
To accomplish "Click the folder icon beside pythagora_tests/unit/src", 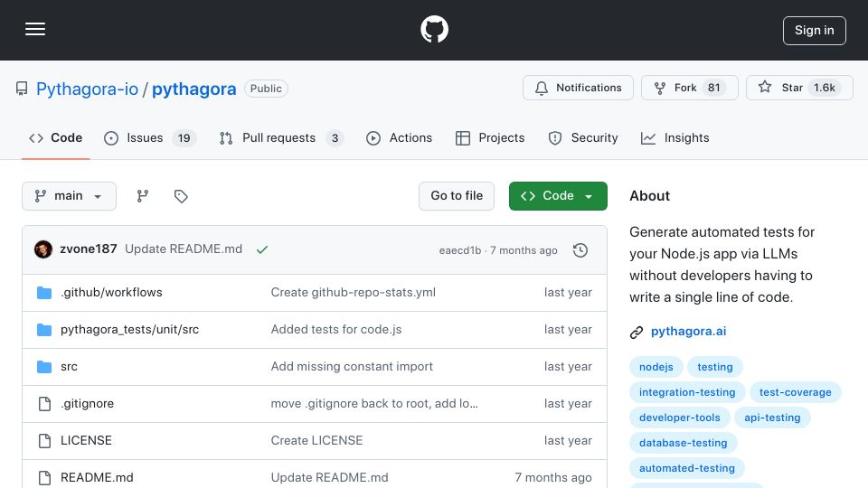I will (44, 330).
